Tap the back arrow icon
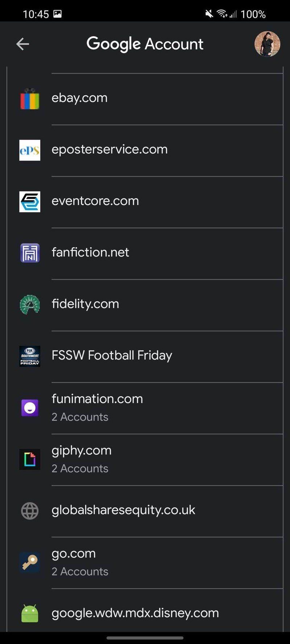The width and height of the screenshot is (290, 644). click(22, 44)
